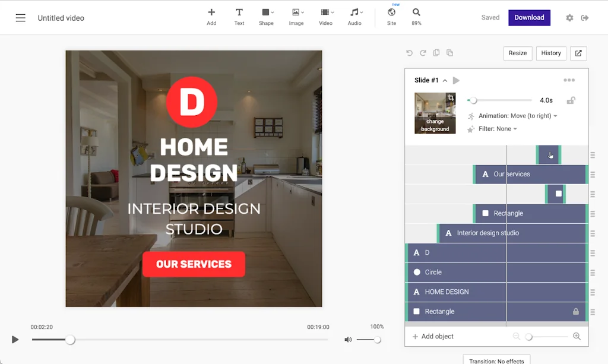Viewport: 608px width, 364px height.
Task: Click the crop icon on background thumbnail
Action: pyautogui.click(x=451, y=98)
